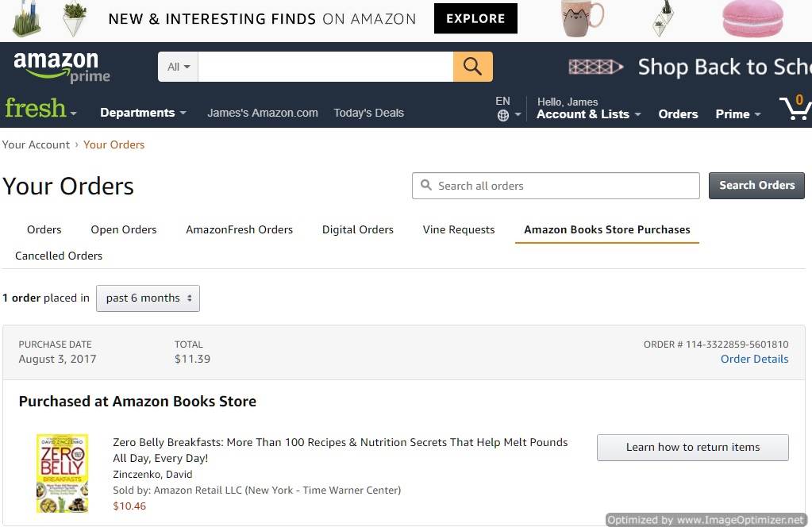812x531 pixels.
Task: Click the purchase date August 3, 2017
Action: click(57, 359)
